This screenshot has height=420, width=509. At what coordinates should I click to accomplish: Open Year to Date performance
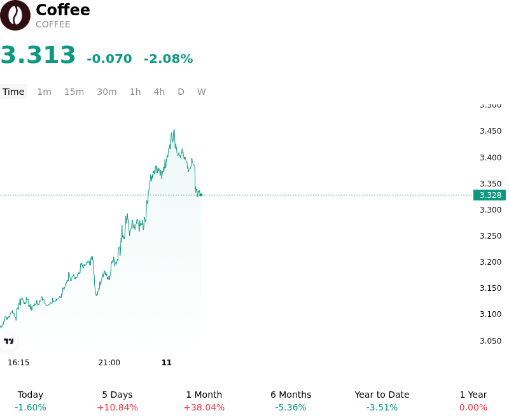(382, 401)
